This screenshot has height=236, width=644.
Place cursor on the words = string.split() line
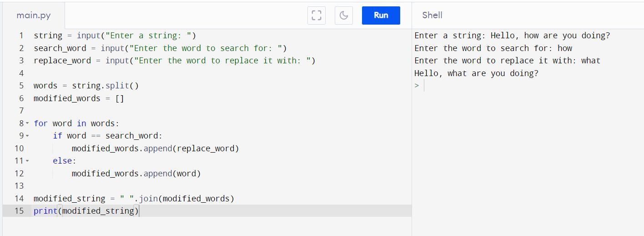[x=86, y=86]
